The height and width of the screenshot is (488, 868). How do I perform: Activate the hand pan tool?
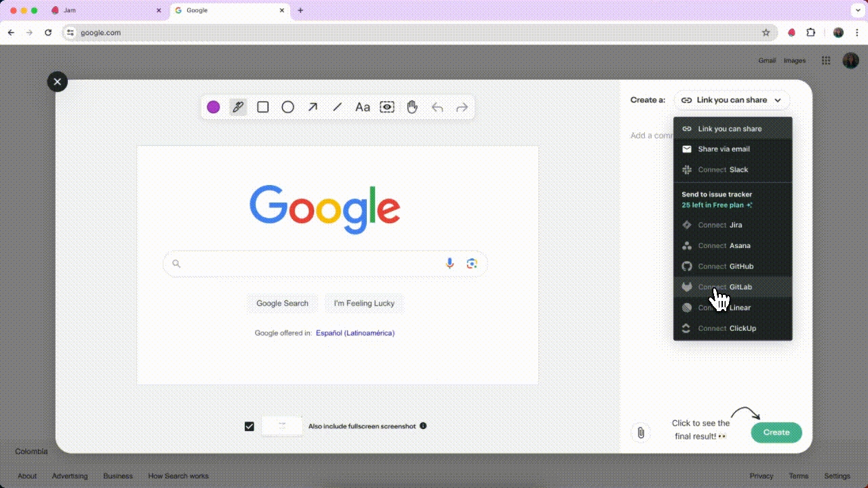click(x=412, y=107)
